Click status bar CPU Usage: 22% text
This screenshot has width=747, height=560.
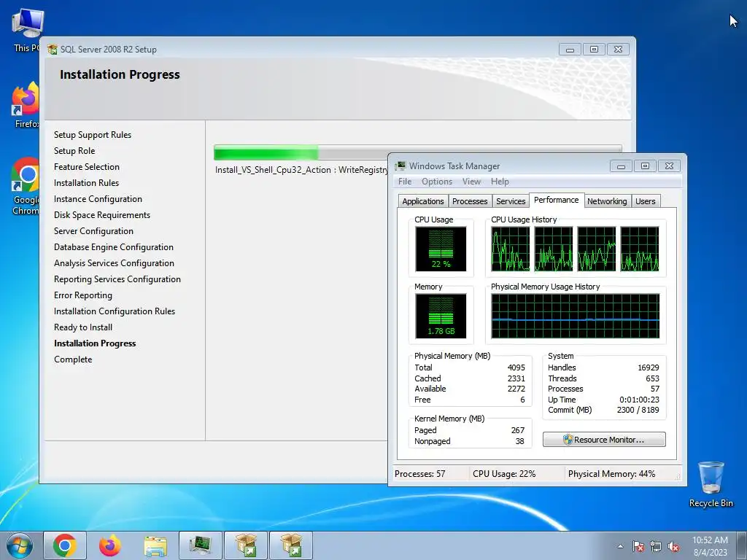pos(504,474)
